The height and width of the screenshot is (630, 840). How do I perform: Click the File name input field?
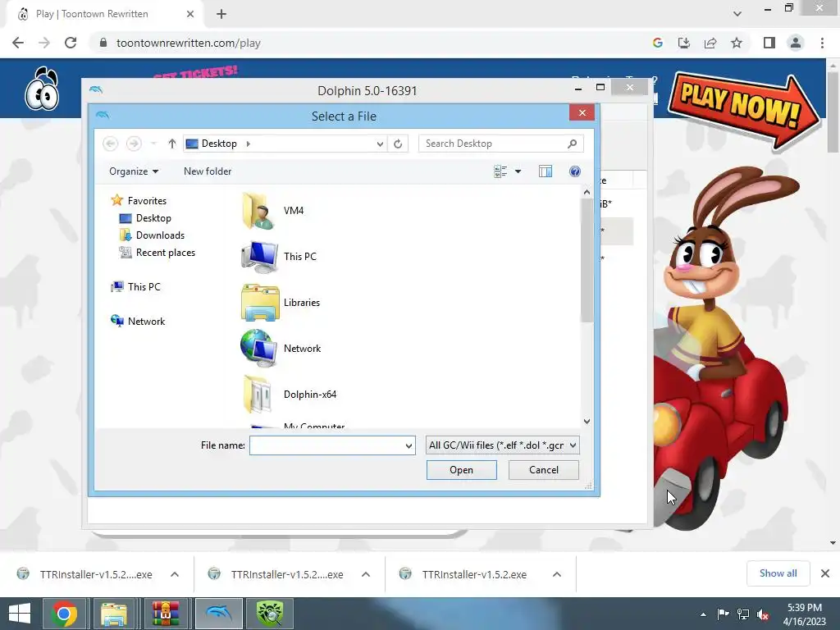(x=326, y=445)
